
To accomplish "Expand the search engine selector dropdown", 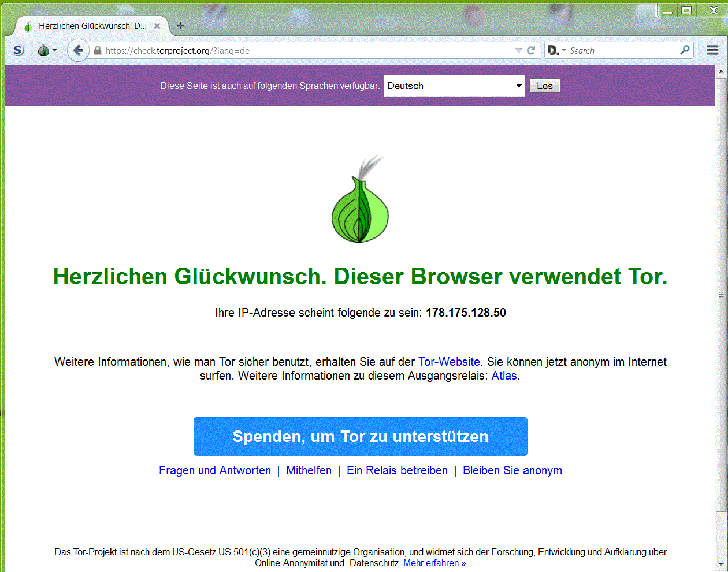I will 556,51.
